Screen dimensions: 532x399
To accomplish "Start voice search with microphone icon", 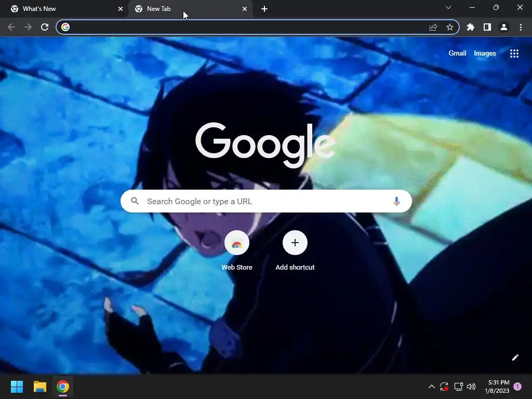I will pos(396,201).
